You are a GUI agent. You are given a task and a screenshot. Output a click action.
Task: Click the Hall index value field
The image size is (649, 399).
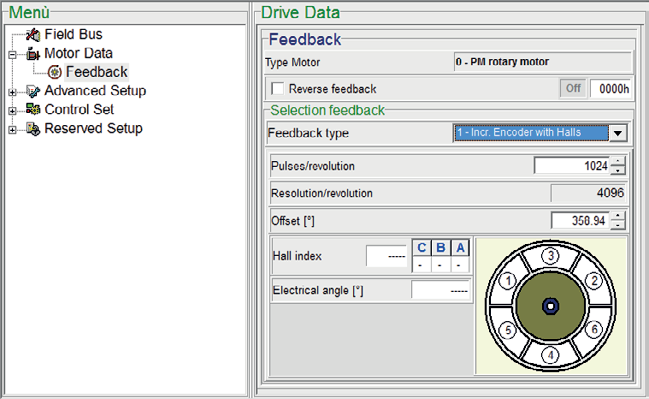387,256
